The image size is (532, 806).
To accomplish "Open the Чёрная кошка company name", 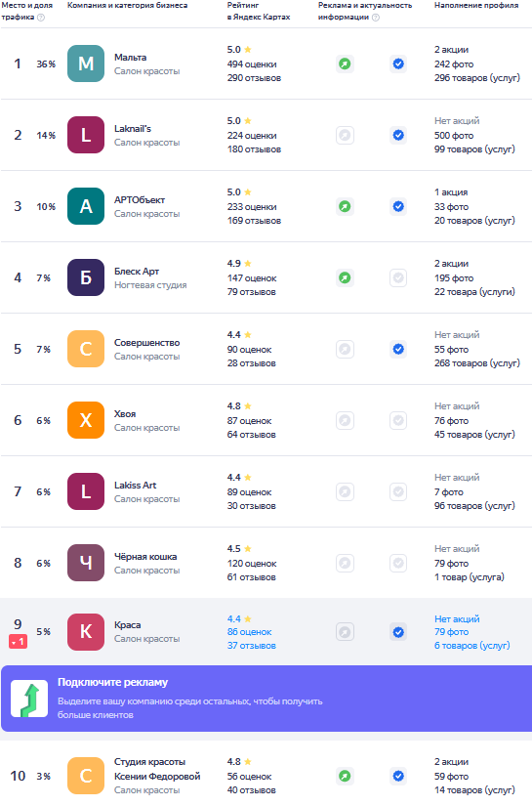I will [145, 557].
